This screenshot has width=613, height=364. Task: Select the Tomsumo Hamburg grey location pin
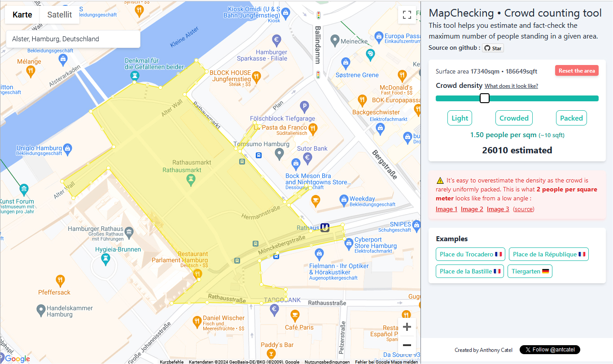pyautogui.click(x=280, y=155)
